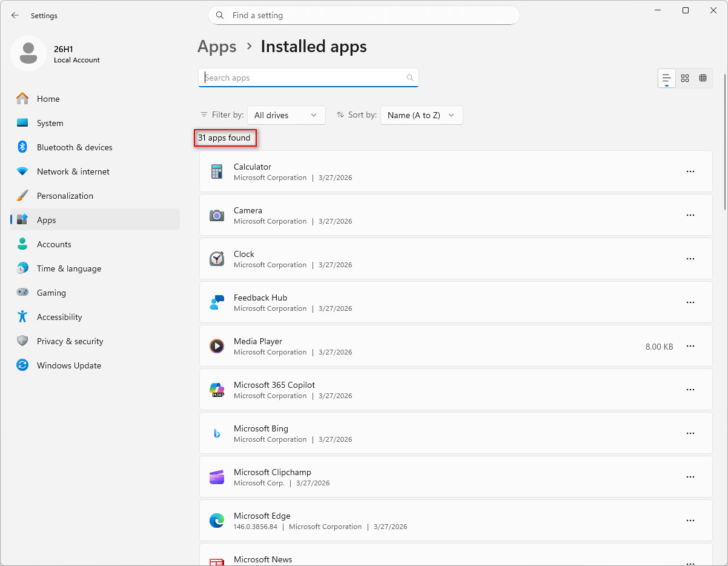Open more options for Clock
The height and width of the screenshot is (566, 728).
pyautogui.click(x=690, y=259)
